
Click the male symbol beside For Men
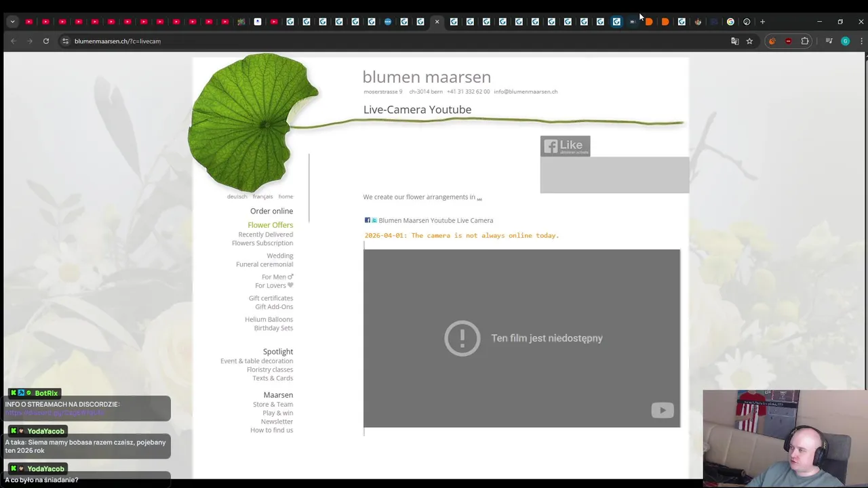point(290,277)
